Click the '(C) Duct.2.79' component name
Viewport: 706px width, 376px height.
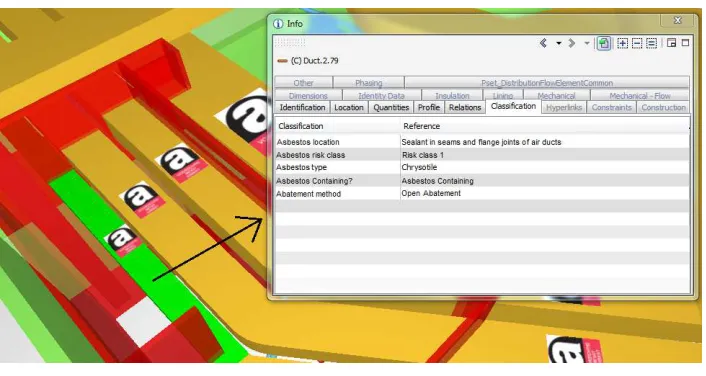(x=314, y=61)
